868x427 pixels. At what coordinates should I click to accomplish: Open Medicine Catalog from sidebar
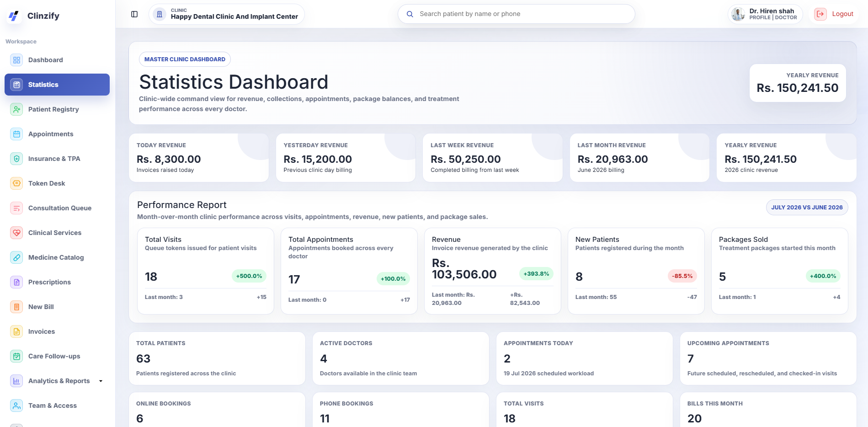tap(57, 257)
